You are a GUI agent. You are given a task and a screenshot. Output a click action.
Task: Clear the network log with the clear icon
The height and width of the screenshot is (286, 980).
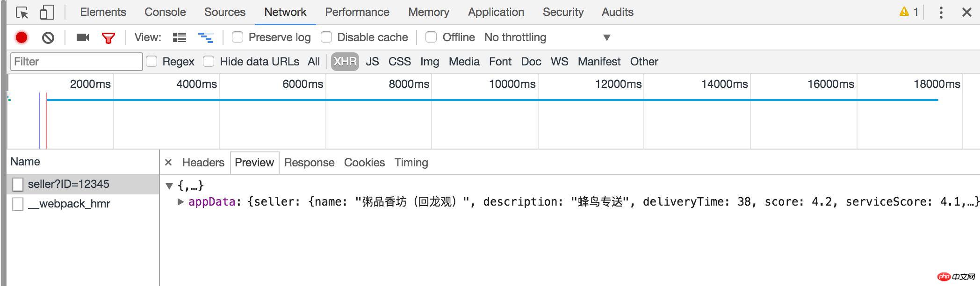[48, 37]
